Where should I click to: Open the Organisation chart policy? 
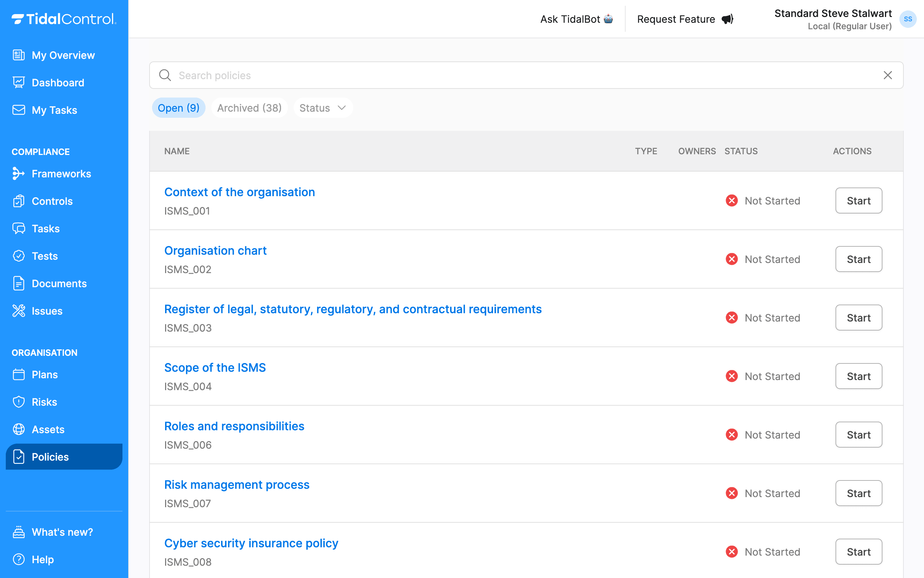pos(216,250)
